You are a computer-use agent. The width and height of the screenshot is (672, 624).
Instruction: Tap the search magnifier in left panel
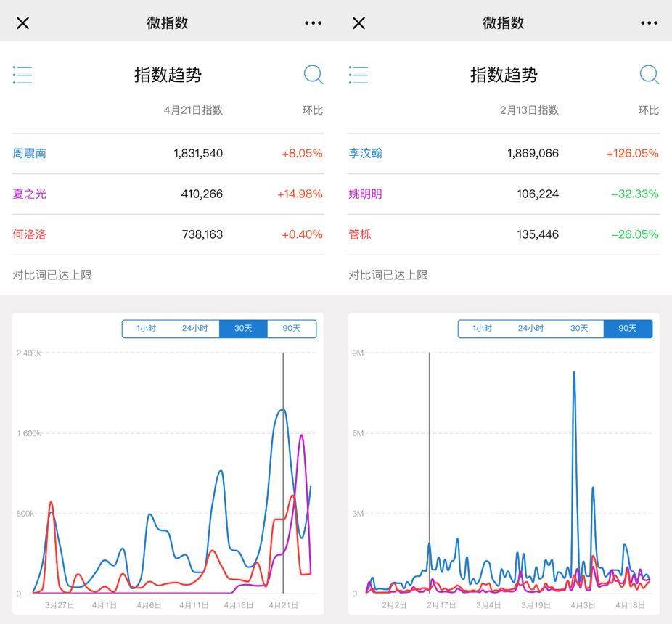pyautogui.click(x=314, y=75)
